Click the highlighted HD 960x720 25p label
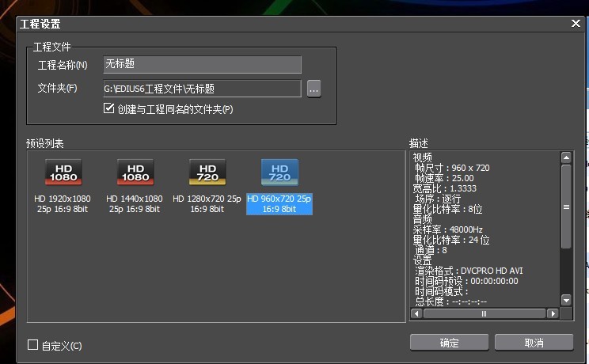Viewport: 589px width, 364px height. 279,204
